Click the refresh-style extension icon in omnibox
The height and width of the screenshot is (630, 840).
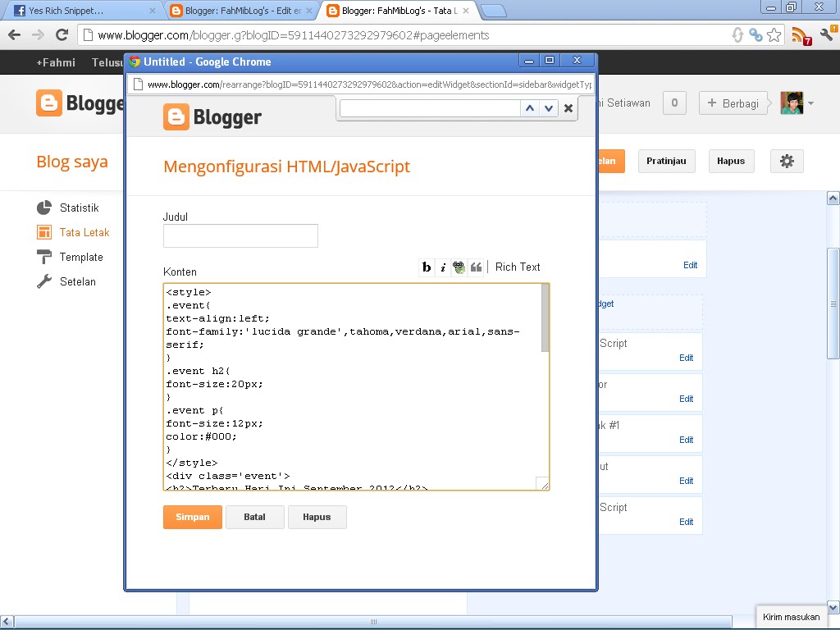point(737,35)
